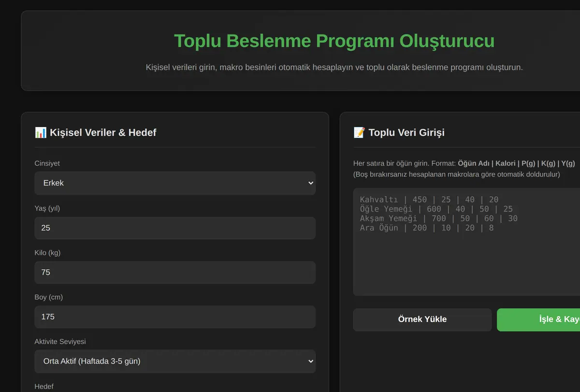Click the format hint 'Öğün Adı | Kalori | P(g) | K(g) | Y(g)'
The height and width of the screenshot is (392, 580).
click(x=516, y=163)
